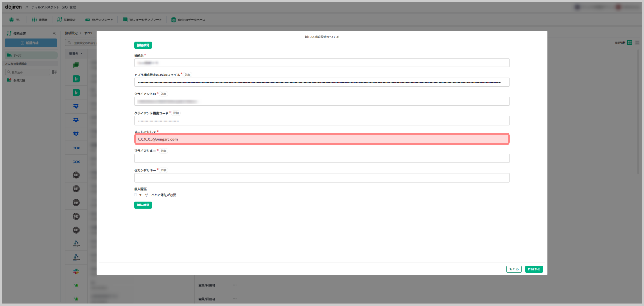
Task: Open the 連携先 tab
Action: (40, 19)
